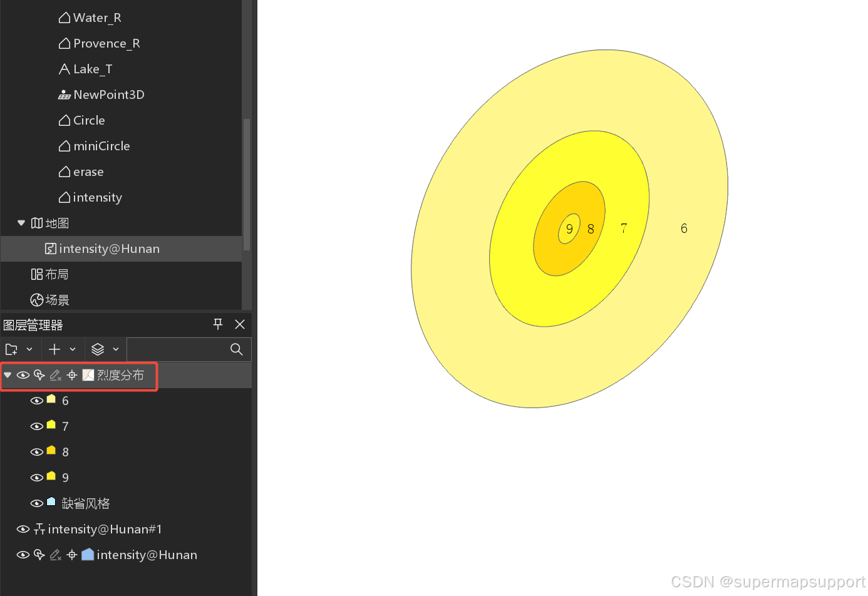This screenshot has width=868, height=596.
Task: Click color swatch of item 9
Action: 51,476
